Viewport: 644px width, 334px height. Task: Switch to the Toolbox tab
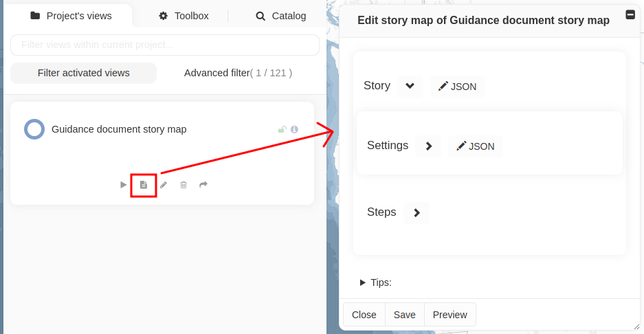pyautogui.click(x=184, y=15)
